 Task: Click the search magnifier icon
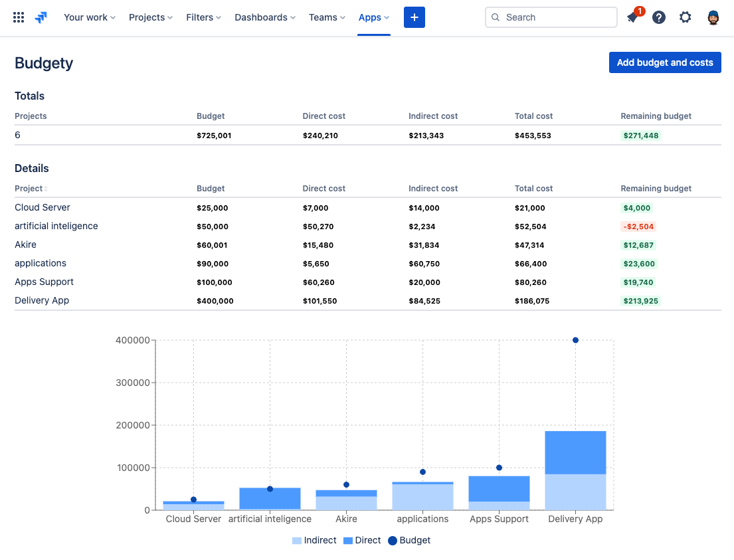coord(496,17)
